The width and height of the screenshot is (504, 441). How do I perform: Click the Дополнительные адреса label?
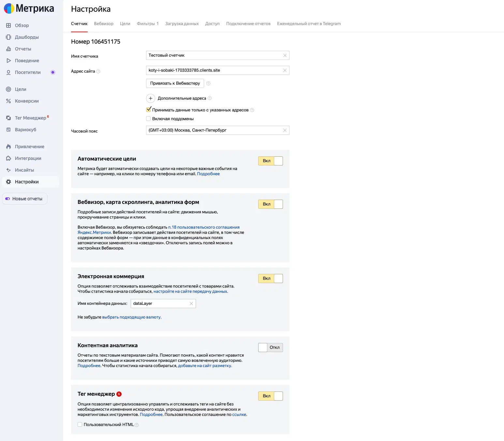click(182, 98)
